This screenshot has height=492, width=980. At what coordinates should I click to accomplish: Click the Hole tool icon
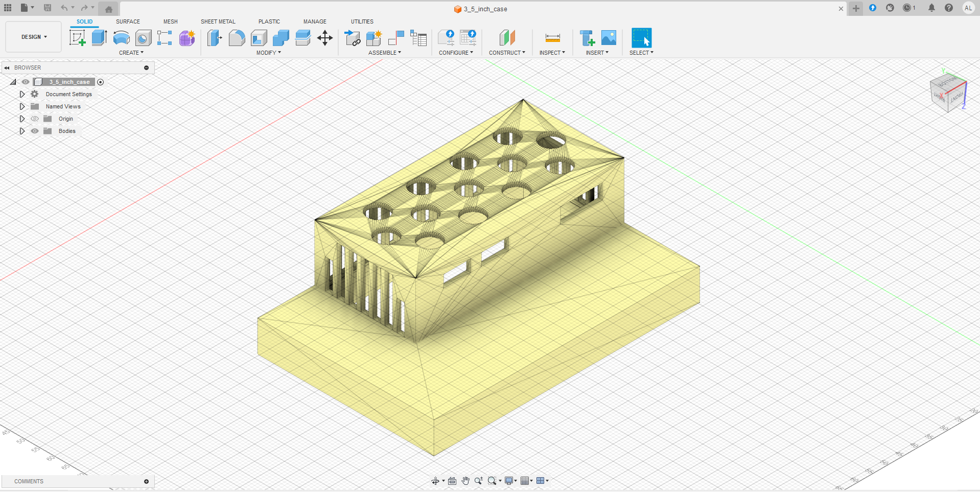point(144,38)
